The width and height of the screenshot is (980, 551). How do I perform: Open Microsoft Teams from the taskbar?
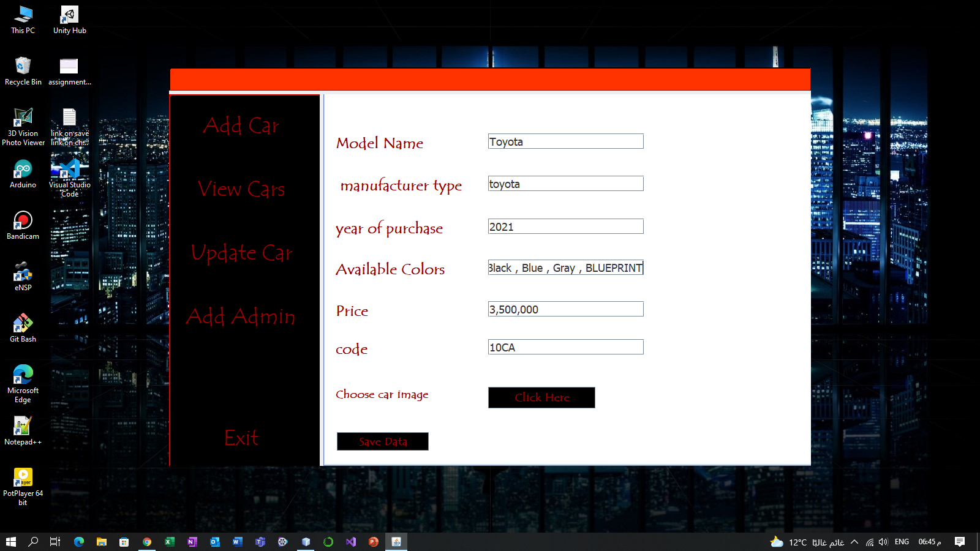click(x=260, y=542)
